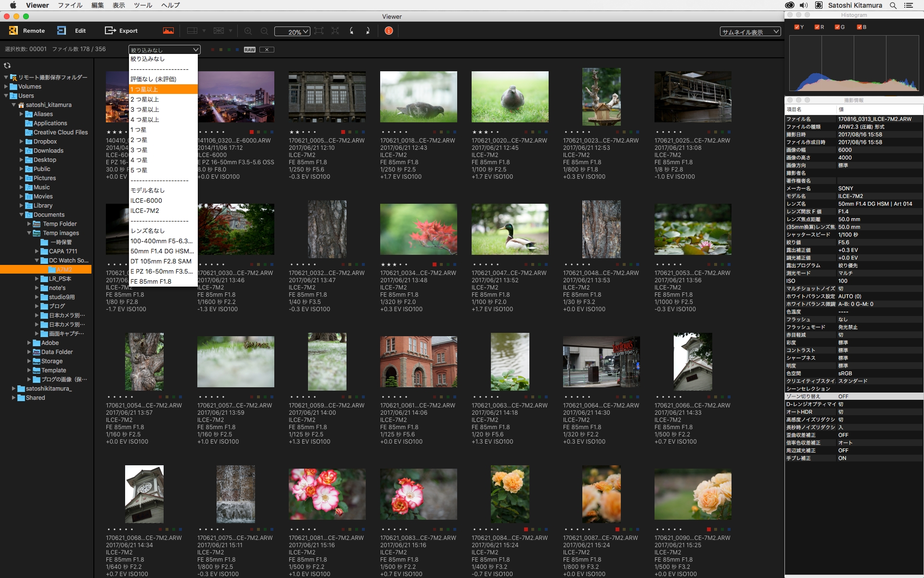Toggle the Y channel checkbox in Histogram
The image size is (924, 578).
point(797,27)
